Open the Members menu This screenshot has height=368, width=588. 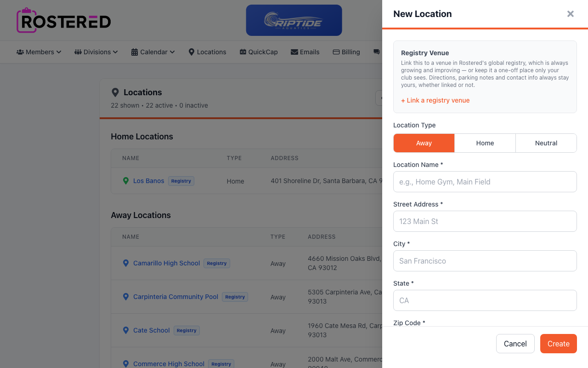[x=39, y=52]
